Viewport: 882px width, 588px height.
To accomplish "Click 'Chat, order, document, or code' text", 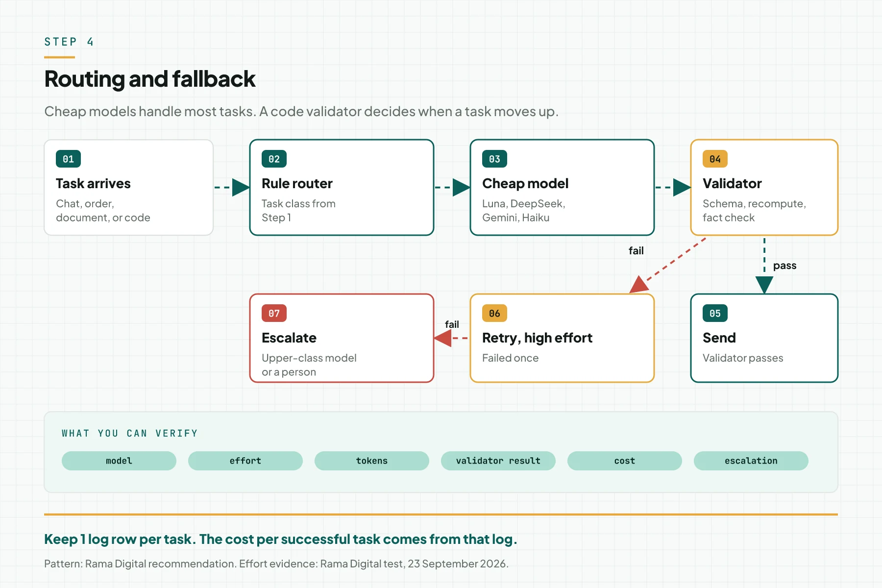I will [103, 211].
